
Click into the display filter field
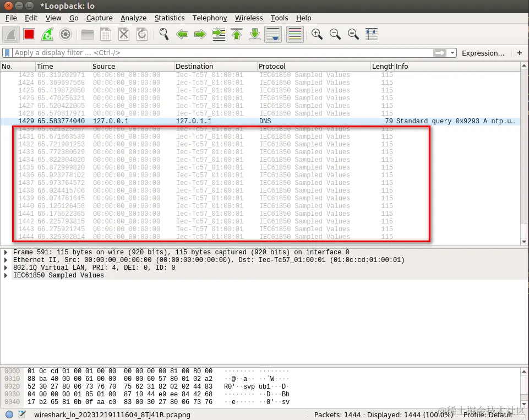tap(223, 53)
